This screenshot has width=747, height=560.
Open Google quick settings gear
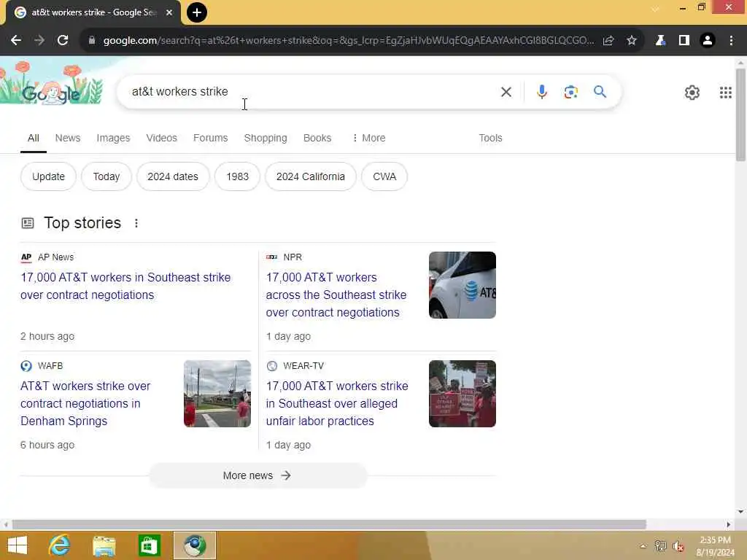coord(692,93)
